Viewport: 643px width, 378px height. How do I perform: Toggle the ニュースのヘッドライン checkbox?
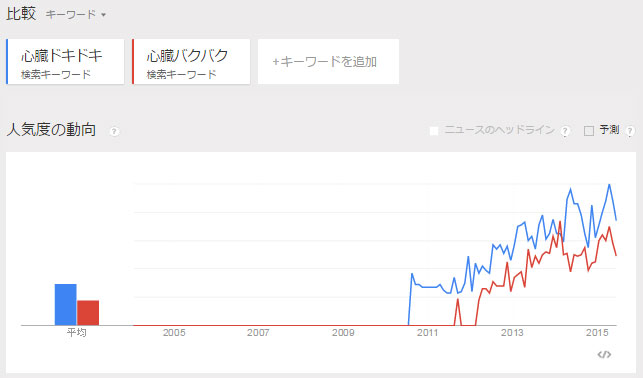coord(433,131)
